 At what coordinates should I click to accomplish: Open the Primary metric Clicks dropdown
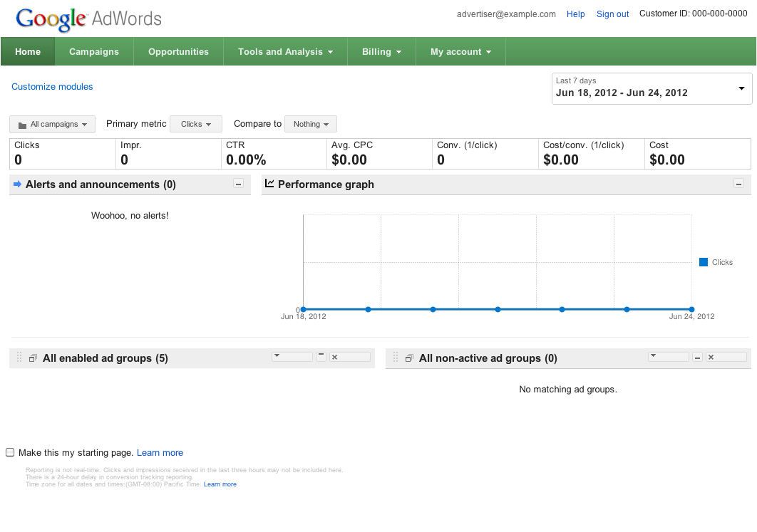pyautogui.click(x=196, y=125)
